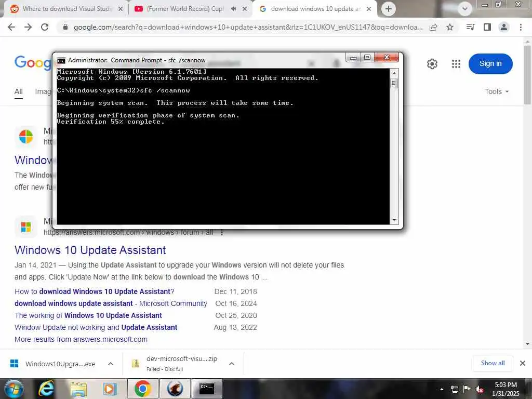Open Windows Media Player from taskbar
Image resolution: width=532 pixels, height=399 pixels.
coord(110,389)
